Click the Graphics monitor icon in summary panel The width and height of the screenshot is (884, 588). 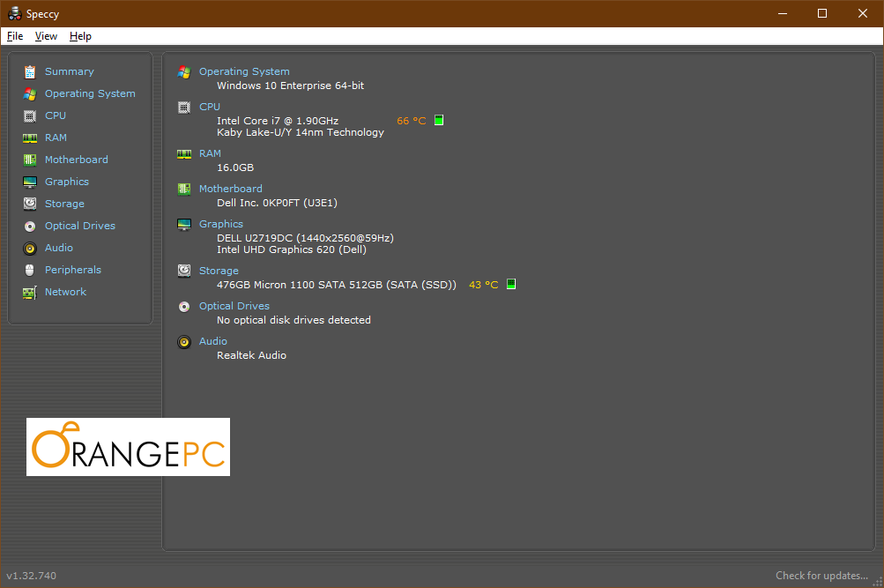coord(184,225)
